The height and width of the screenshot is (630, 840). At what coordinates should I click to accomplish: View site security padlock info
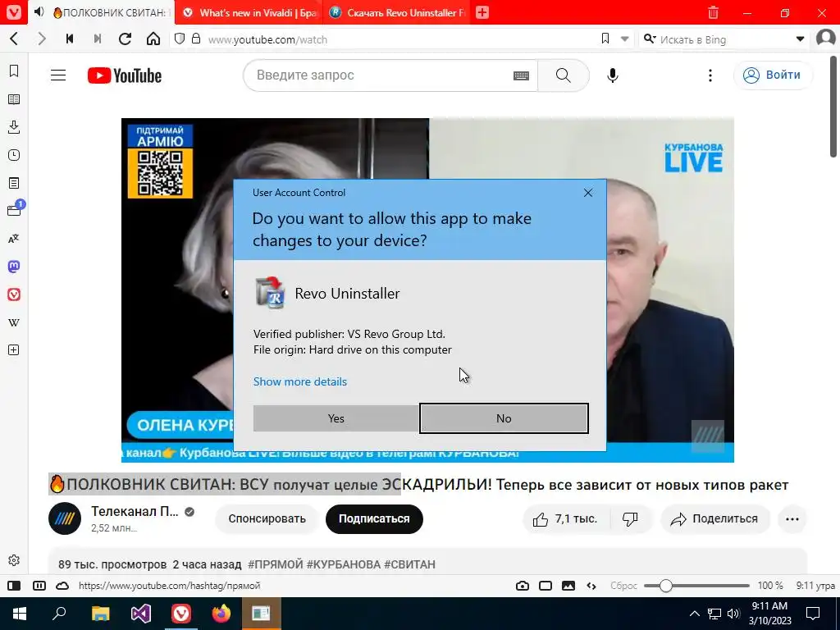pyautogui.click(x=196, y=39)
